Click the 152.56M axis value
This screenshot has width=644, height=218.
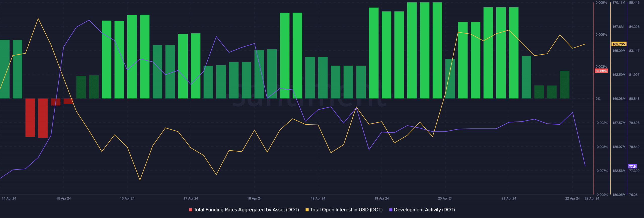(x=619, y=171)
